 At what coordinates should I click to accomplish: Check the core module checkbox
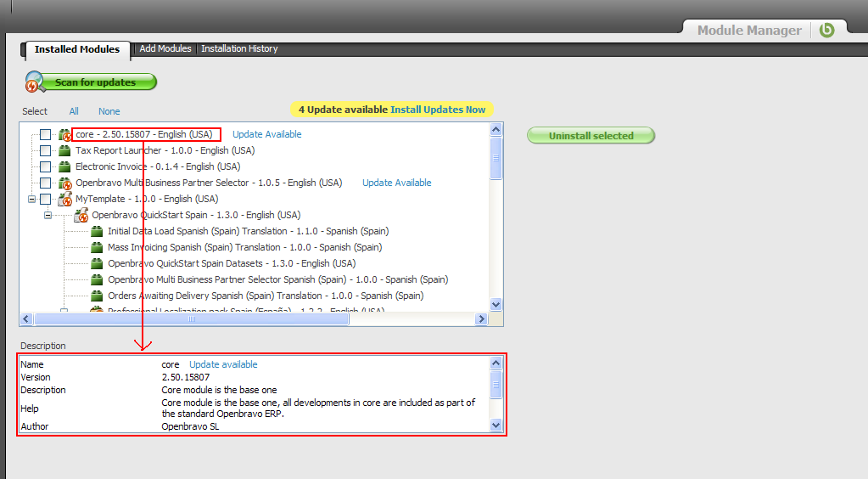45,134
